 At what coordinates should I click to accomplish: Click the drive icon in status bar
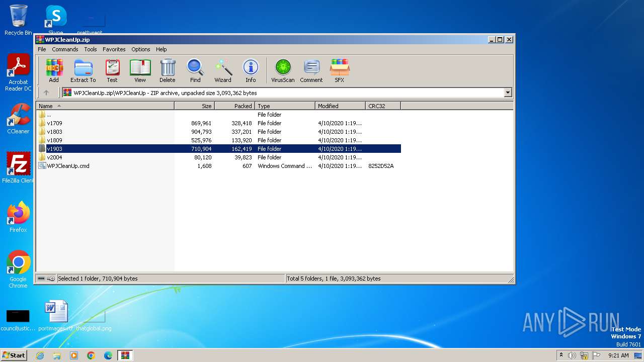(41, 279)
